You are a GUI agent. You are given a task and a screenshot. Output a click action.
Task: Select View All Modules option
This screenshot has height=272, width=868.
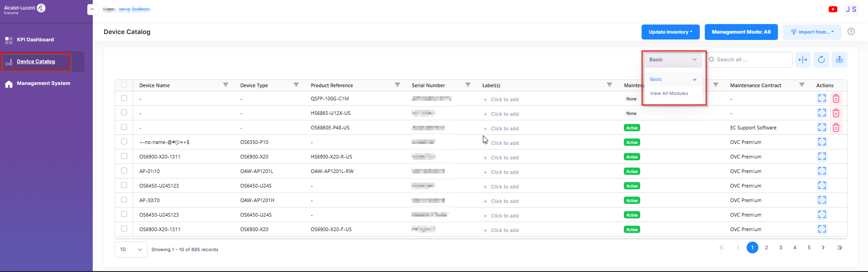click(669, 94)
